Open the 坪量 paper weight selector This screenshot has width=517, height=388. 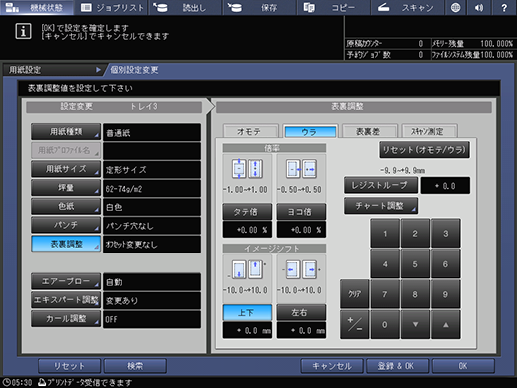tap(66, 188)
